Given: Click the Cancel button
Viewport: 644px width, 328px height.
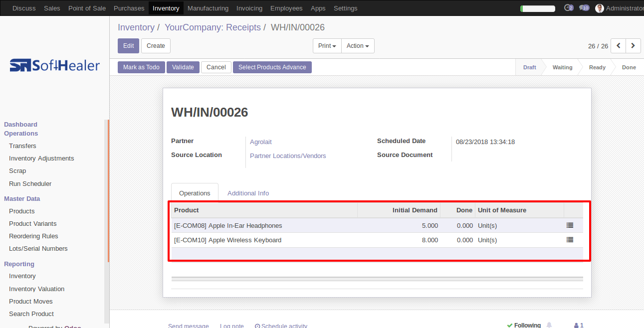Looking at the screenshot, I should (216, 67).
